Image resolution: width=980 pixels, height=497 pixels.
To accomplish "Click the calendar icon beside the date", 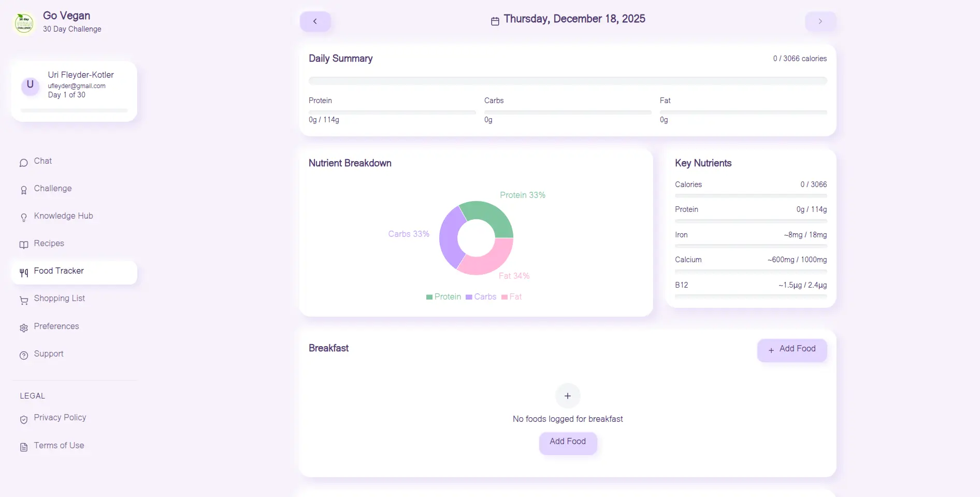I will click(x=495, y=21).
